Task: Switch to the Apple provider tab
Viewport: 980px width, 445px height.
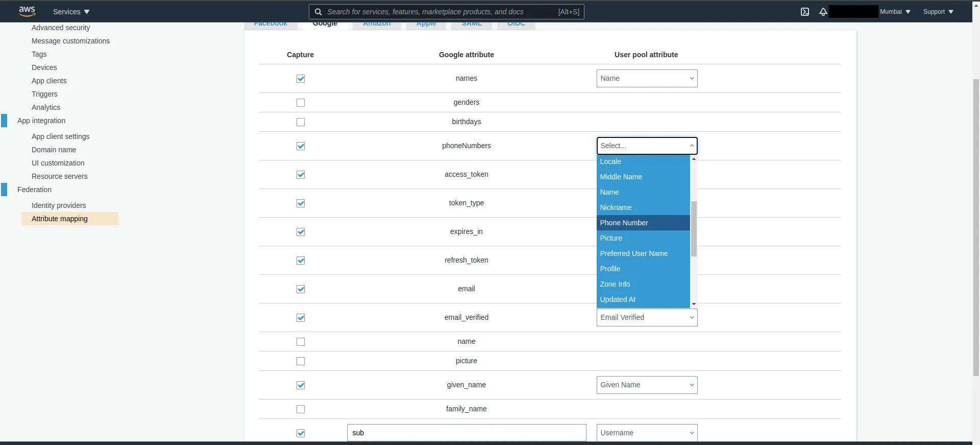Action: [426, 25]
